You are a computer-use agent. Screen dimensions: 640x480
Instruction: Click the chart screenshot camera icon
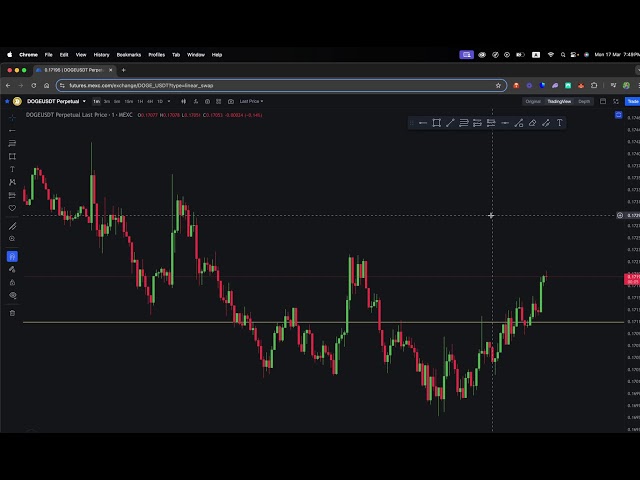231,101
